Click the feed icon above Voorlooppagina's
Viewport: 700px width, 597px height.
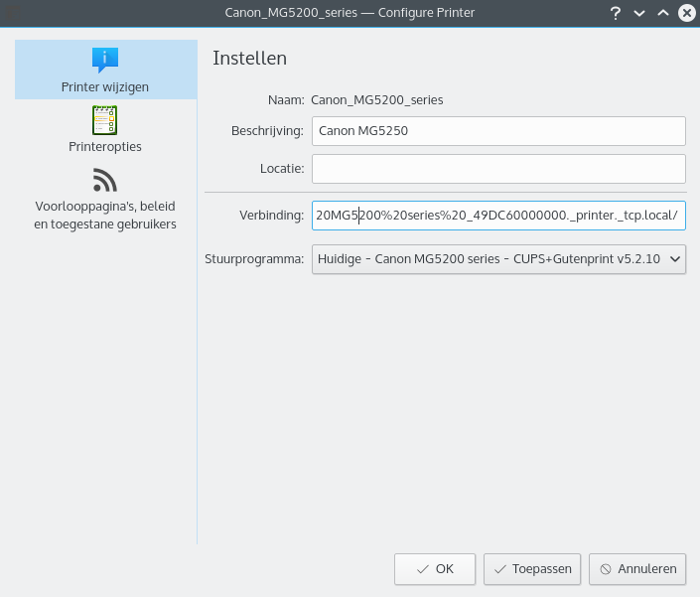point(105,180)
